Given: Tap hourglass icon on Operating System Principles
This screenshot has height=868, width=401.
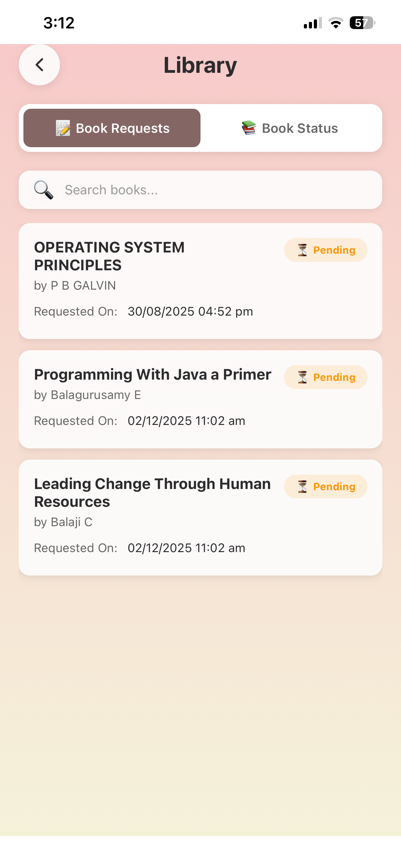Looking at the screenshot, I should point(302,250).
